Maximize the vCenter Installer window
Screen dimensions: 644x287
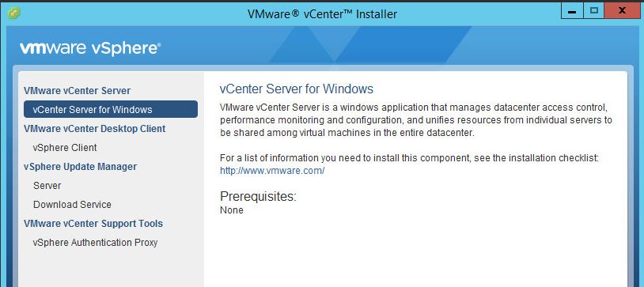593,11
